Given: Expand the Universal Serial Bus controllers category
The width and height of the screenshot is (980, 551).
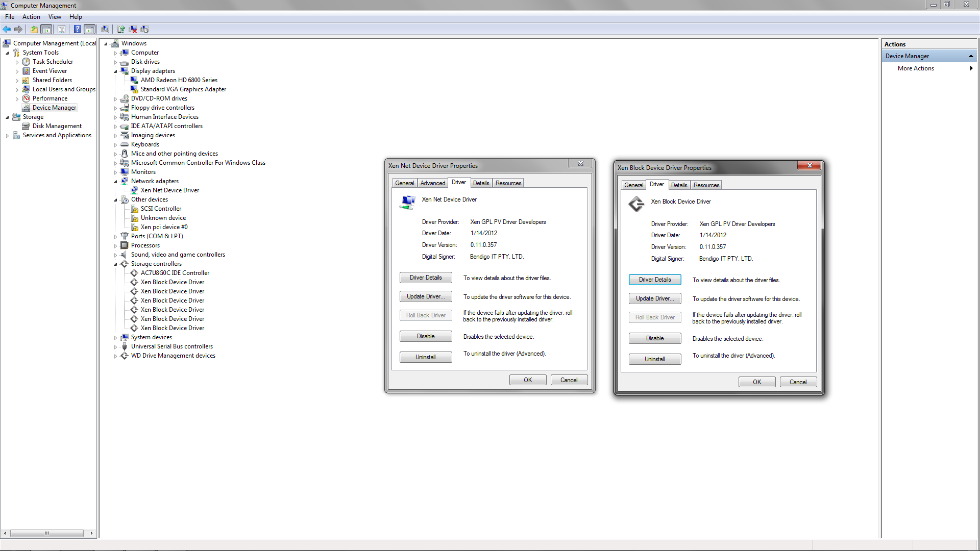Looking at the screenshot, I should tap(115, 347).
